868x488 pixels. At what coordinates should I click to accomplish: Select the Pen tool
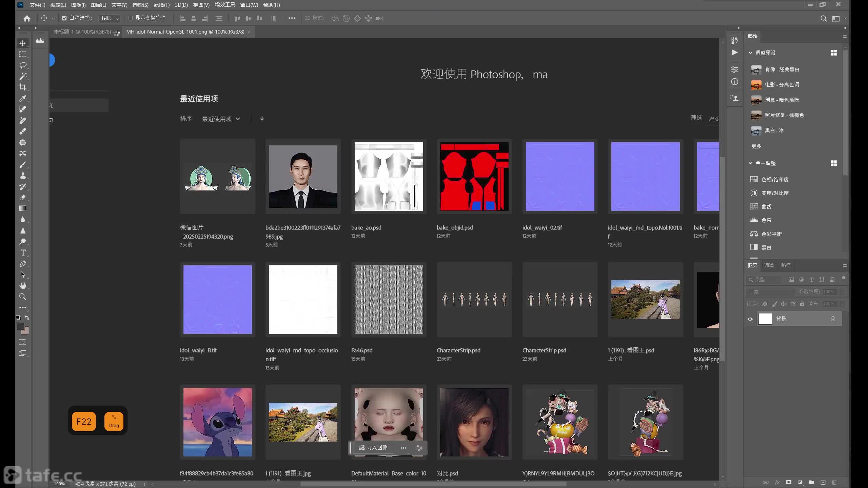click(x=23, y=264)
